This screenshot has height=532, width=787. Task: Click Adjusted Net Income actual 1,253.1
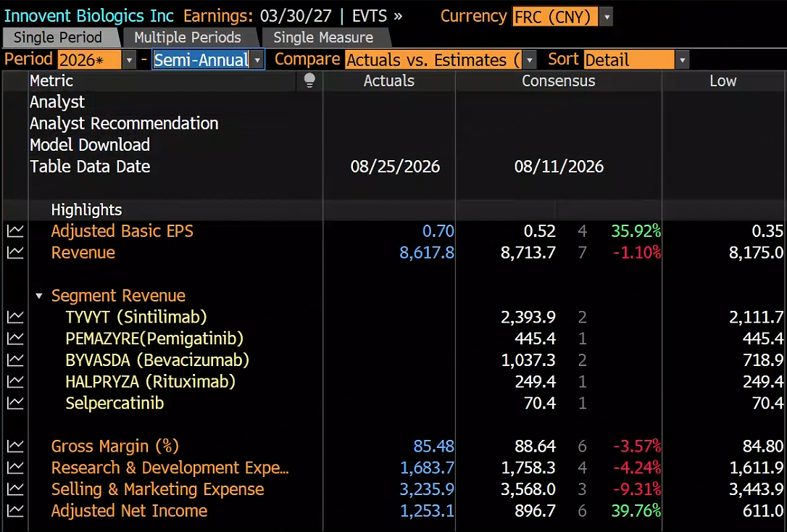coord(427,511)
